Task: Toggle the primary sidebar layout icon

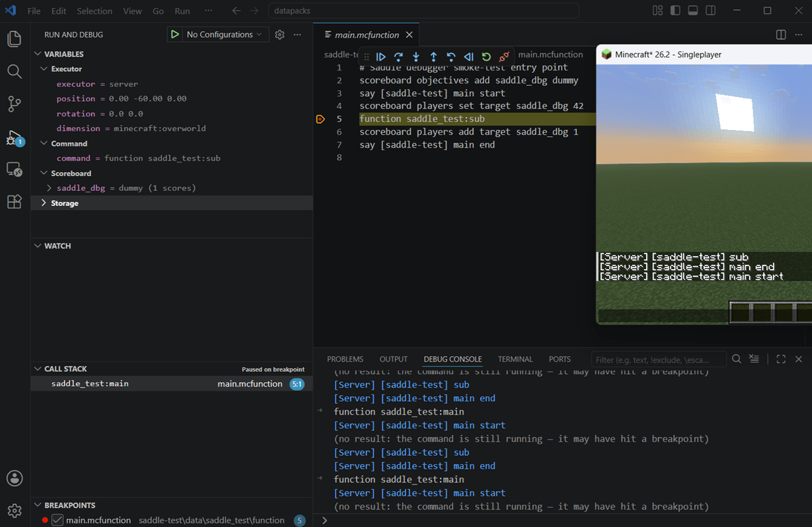Action: [675, 10]
